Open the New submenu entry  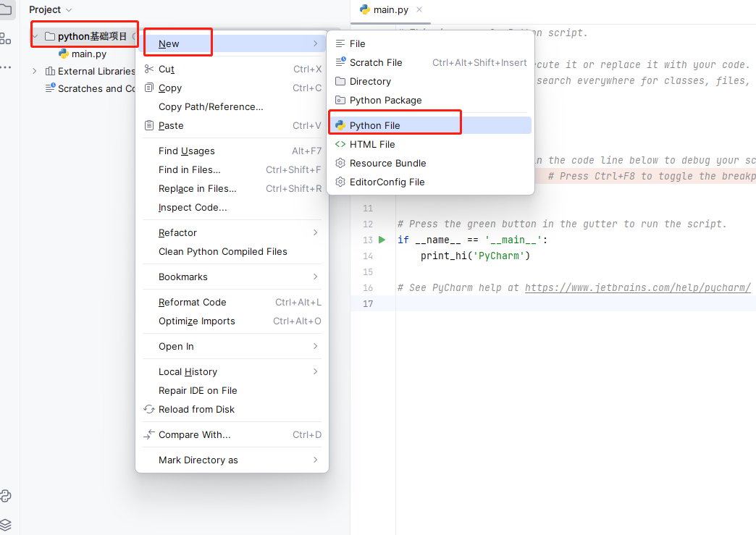[x=232, y=44]
